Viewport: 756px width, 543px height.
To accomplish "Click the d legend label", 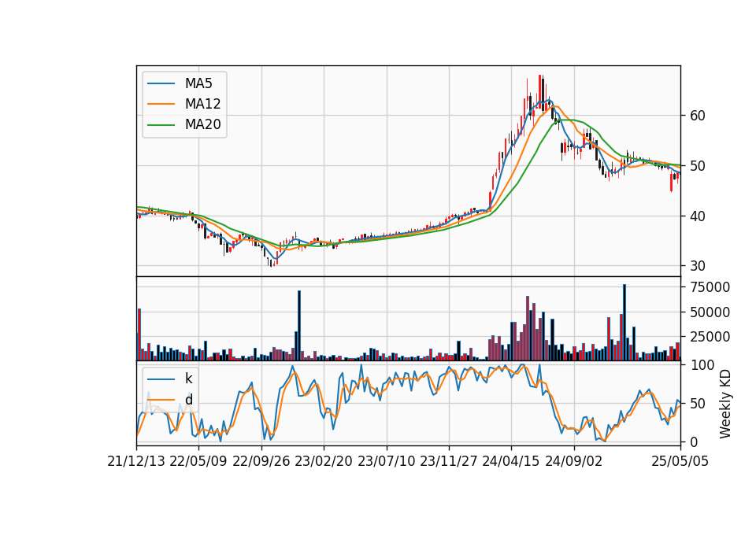I will point(188,400).
